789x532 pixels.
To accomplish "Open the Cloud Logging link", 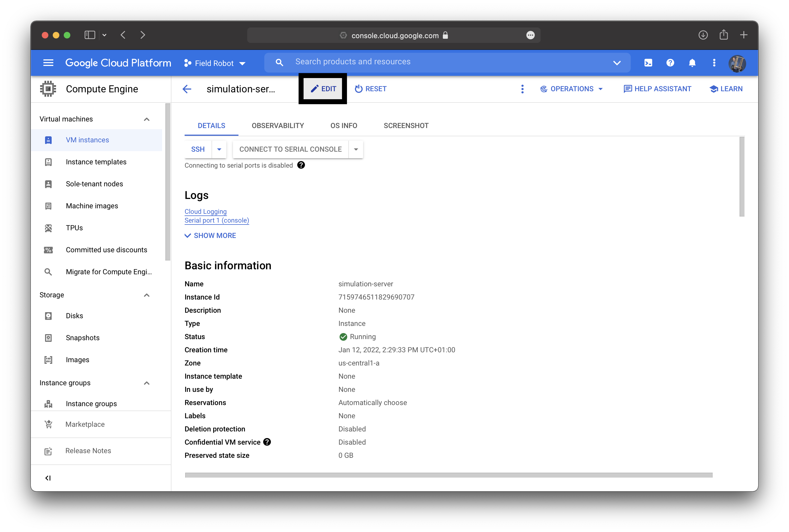I will click(x=205, y=211).
